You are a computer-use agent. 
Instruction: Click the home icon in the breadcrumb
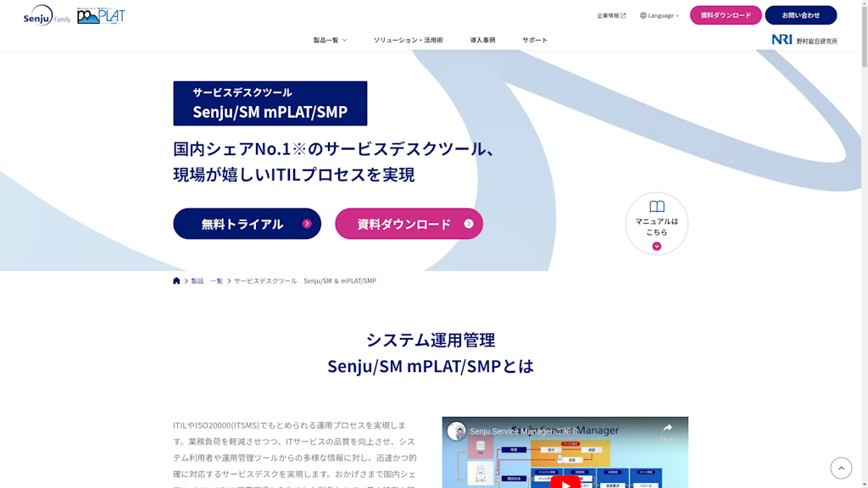tap(176, 280)
